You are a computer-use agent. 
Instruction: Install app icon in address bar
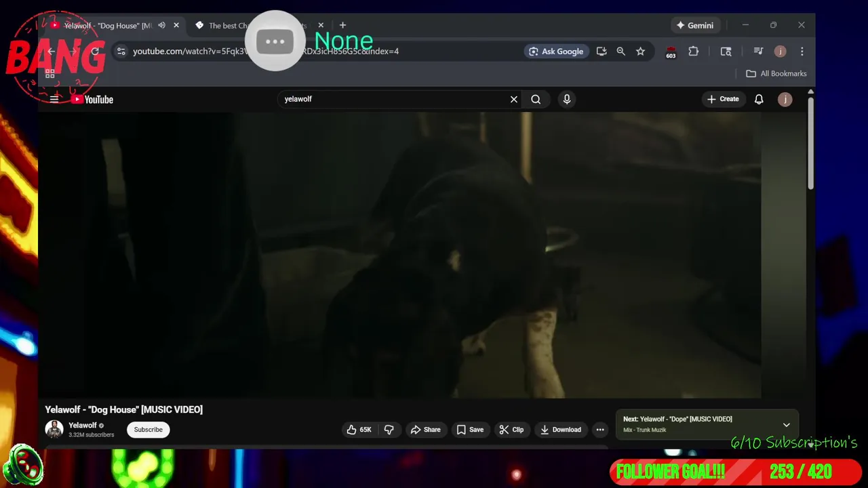click(601, 52)
